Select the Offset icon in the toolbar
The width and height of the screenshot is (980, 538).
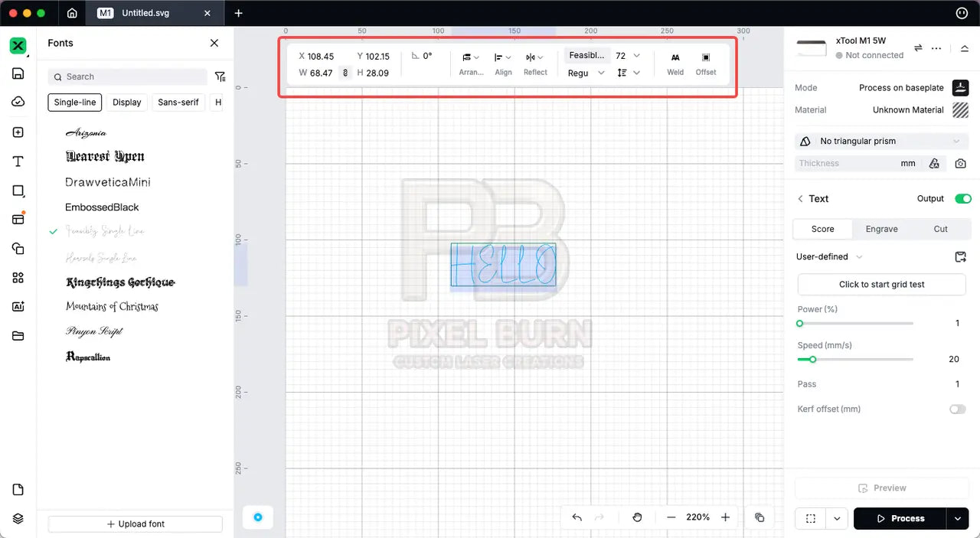coord(705,63)
